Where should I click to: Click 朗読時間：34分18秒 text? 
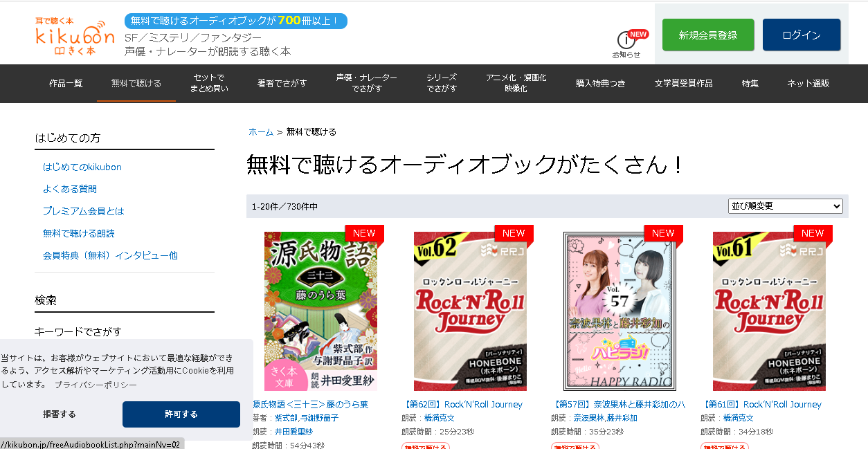[x=736, y=432]
